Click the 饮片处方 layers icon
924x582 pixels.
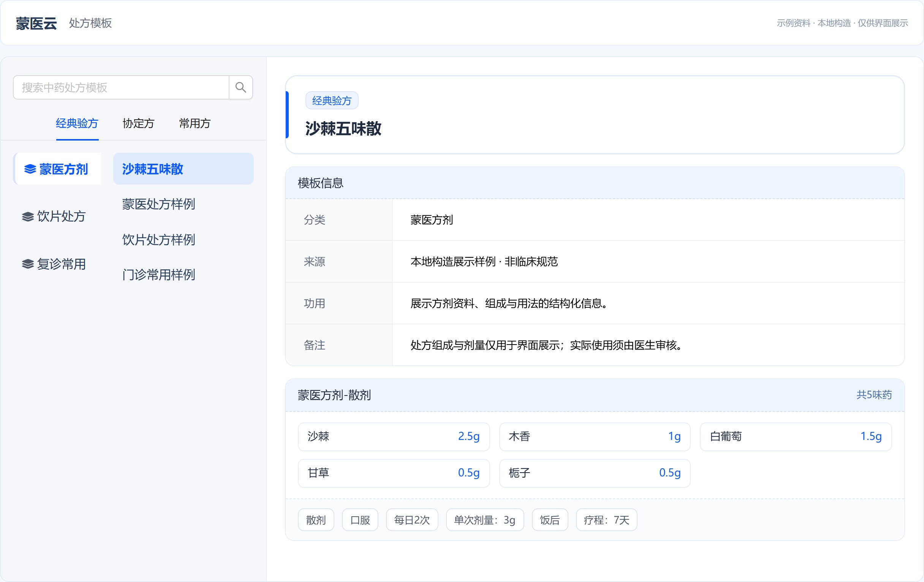[28, 217]
